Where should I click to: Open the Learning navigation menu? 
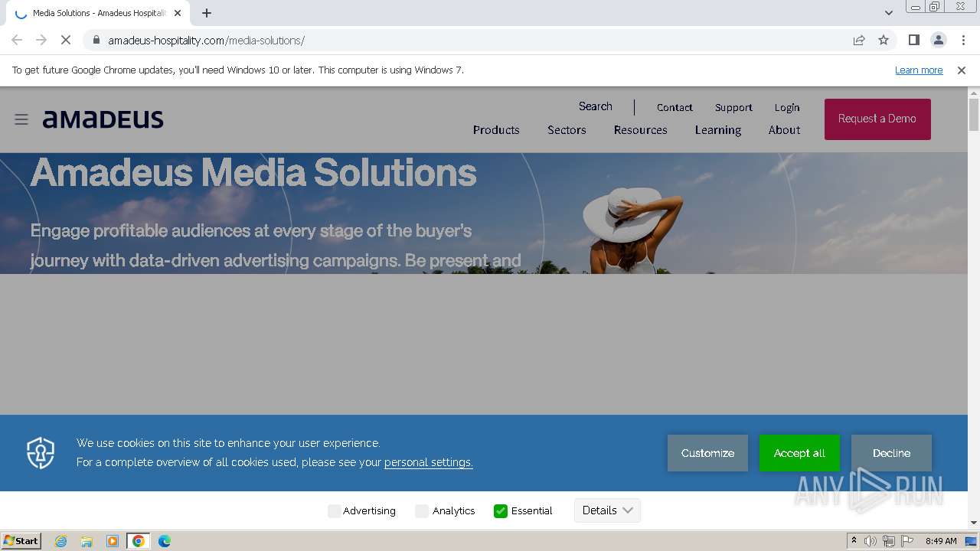[x=718, y=130]
